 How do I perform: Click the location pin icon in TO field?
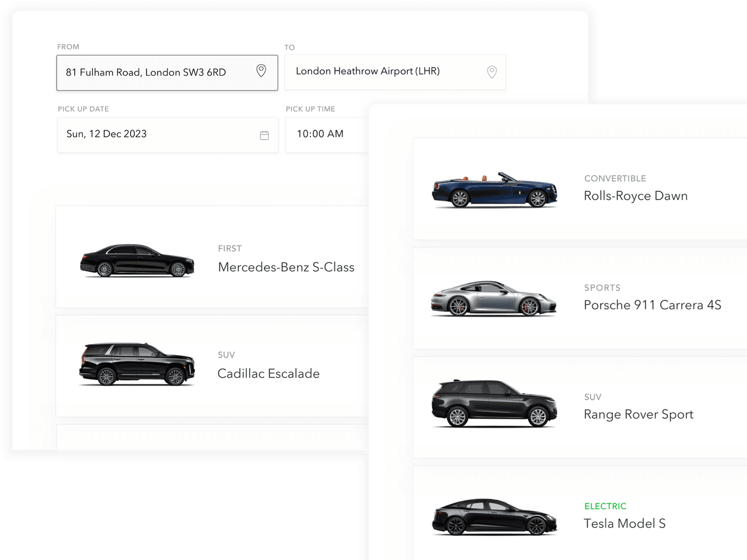pyautogui.click(x=492, y=72)
